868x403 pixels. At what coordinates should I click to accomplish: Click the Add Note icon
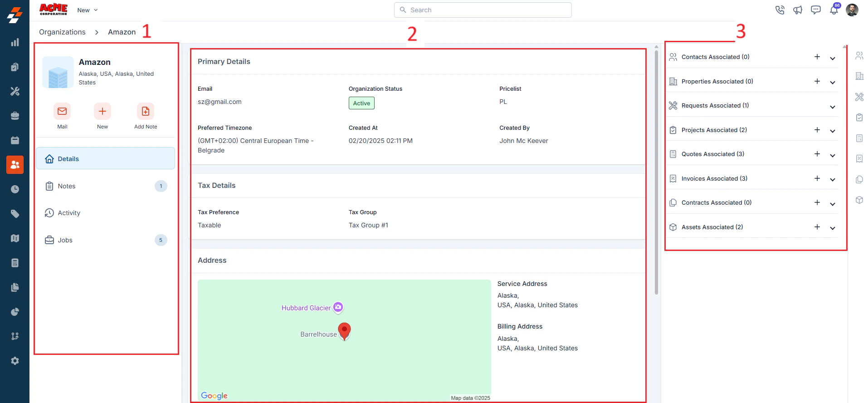click(146, 111)
